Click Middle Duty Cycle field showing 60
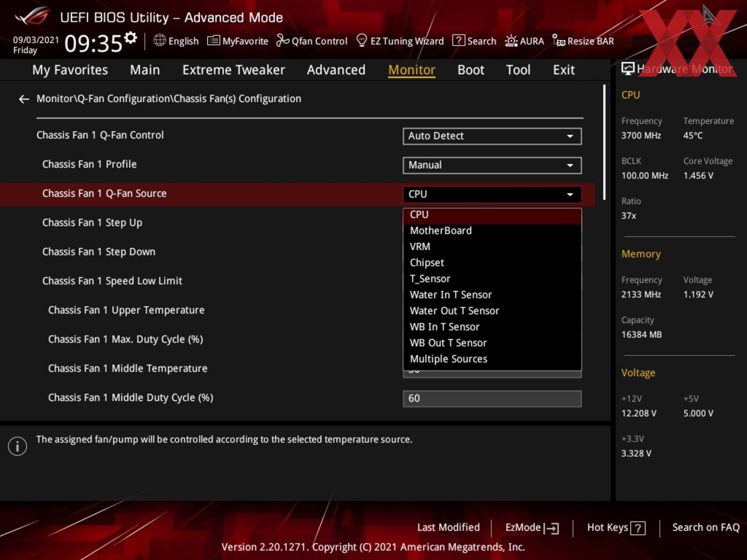747x560 pixels. click(492, 399)
